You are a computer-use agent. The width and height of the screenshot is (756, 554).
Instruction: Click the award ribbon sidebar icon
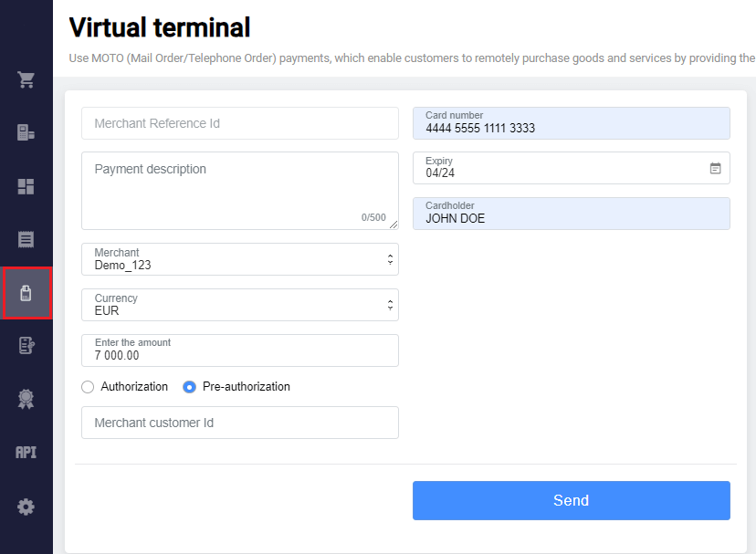[26, 399]
